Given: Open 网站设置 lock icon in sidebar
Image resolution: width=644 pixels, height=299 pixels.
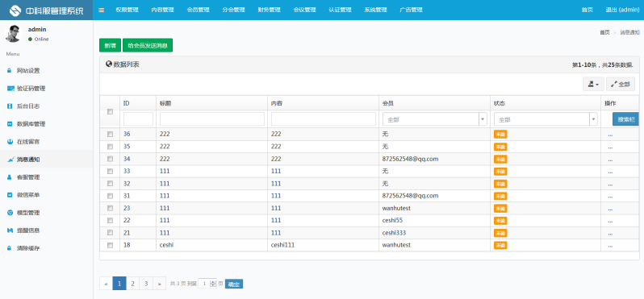Looking at the screenshot, I should [x=10, y=71].
